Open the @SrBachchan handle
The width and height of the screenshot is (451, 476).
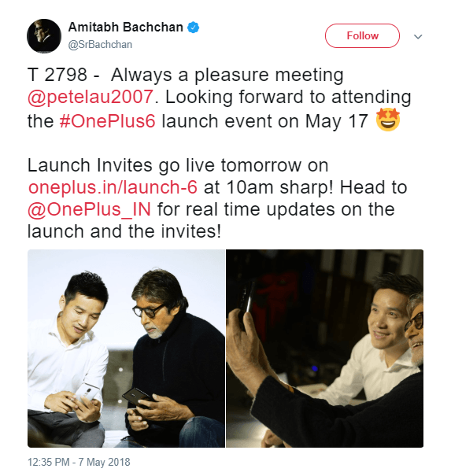tap(100, 45)
